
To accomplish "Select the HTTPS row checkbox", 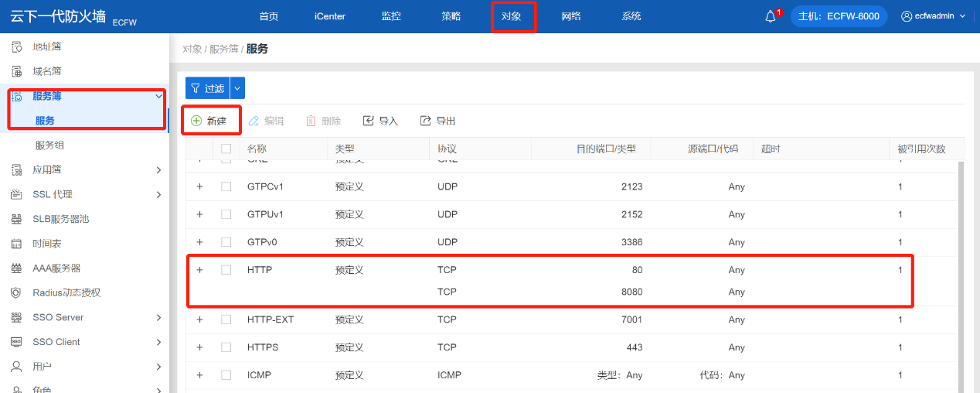I will [x=226, y=347].
